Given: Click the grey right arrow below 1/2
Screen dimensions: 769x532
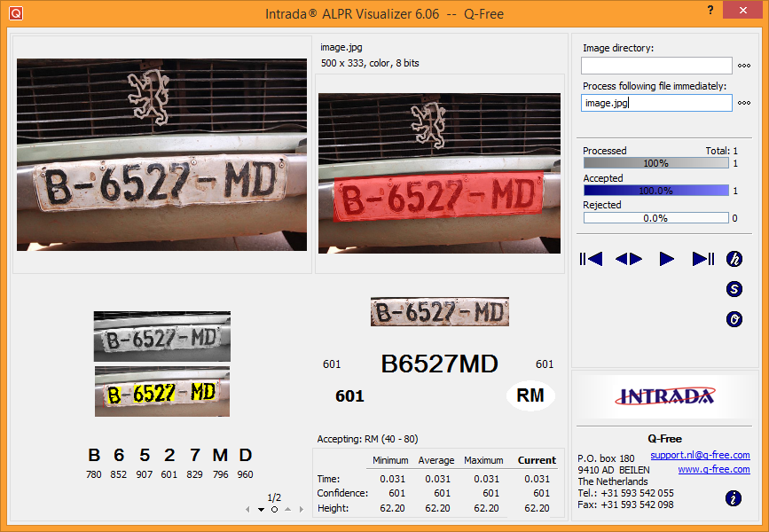Looking at the screenshot, I should 302,510.
